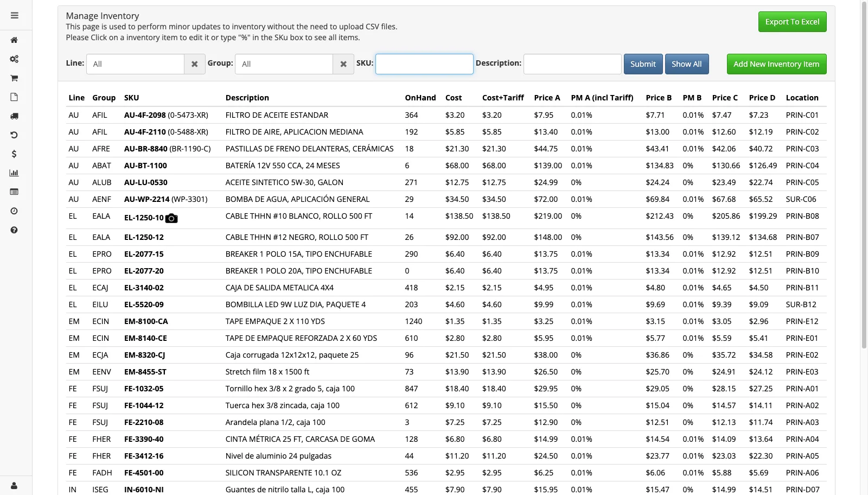
Task: Choose SKU FE-1032-05
Action: (x=144, y=389)
